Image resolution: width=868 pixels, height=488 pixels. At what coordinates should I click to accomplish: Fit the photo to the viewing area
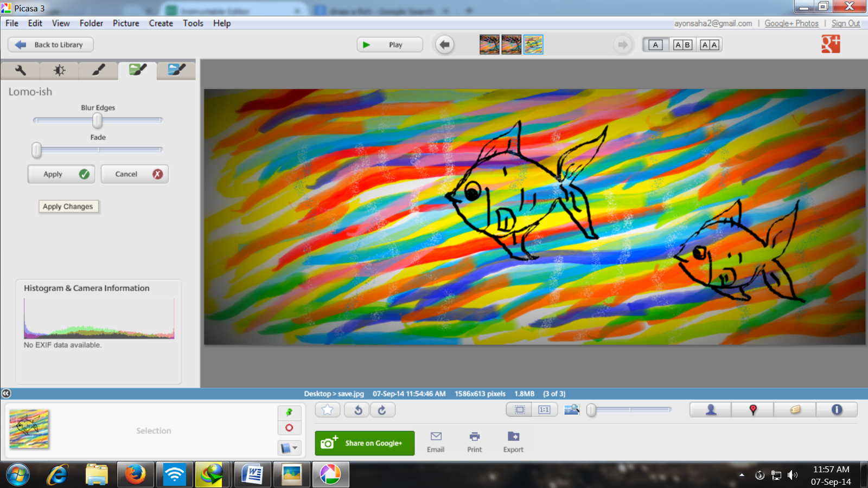tap(520, 410)
